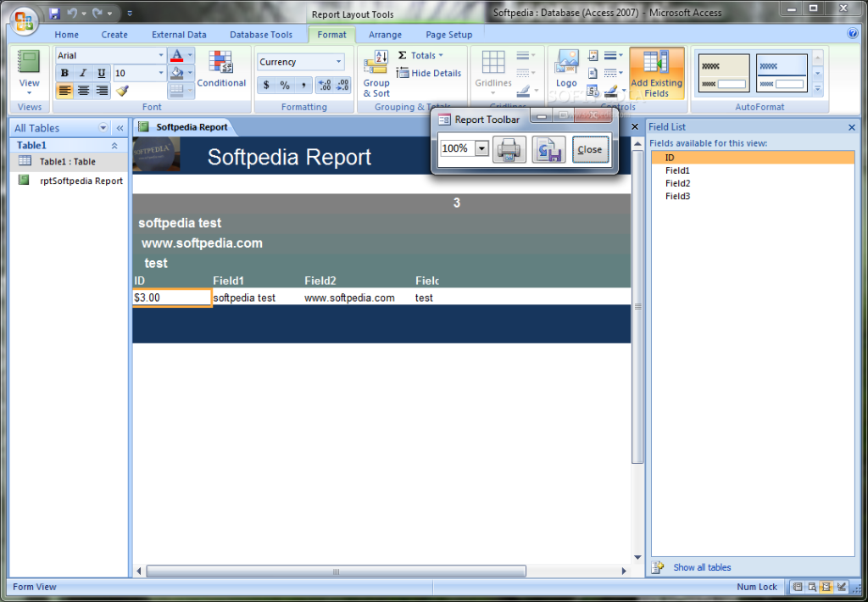Image resolution: width=868 pixels, height=602 pixels.
Task: Increase decimals on the selected field
Action: click(324, 85)
